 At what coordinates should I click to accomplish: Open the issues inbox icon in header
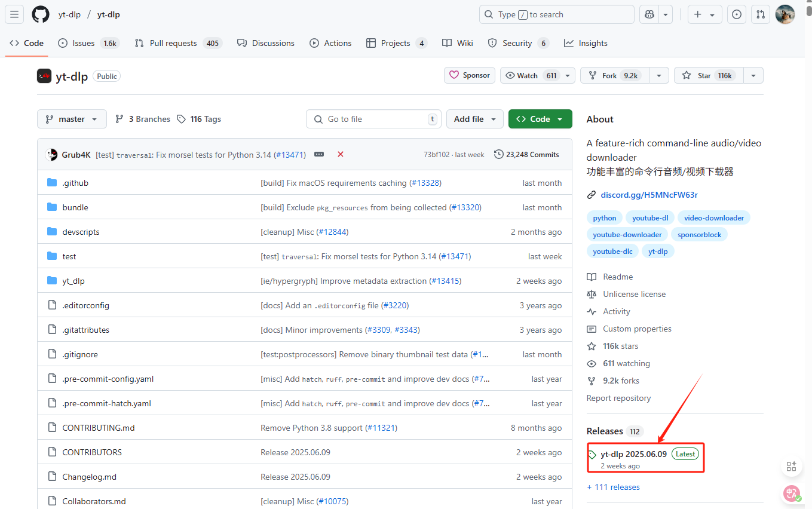tap(737, 14)
